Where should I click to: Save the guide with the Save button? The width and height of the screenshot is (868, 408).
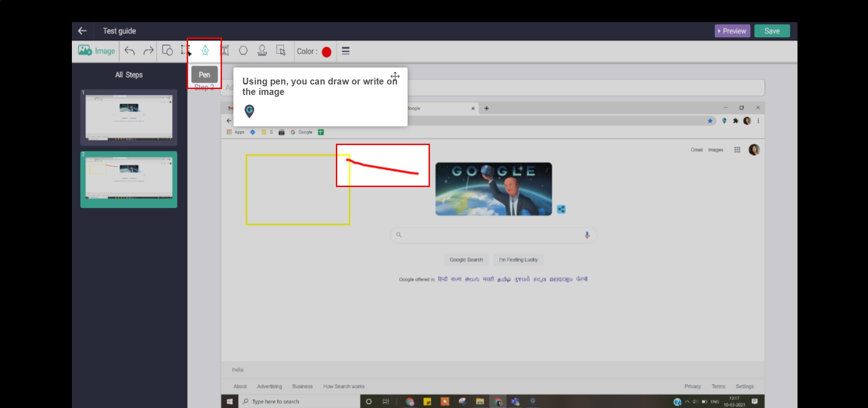(772, 31)
